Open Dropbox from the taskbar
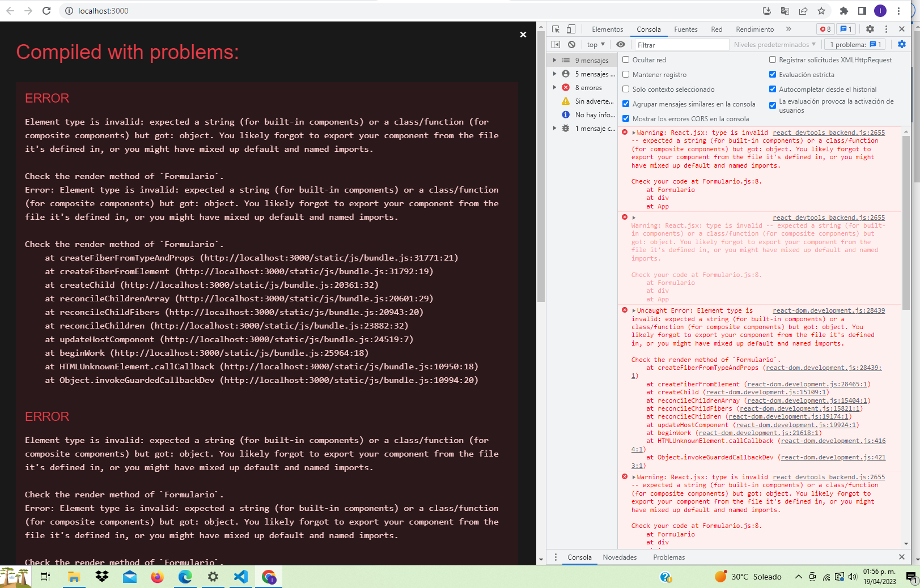This screenshot has height=588, width=920. [102, 577]
